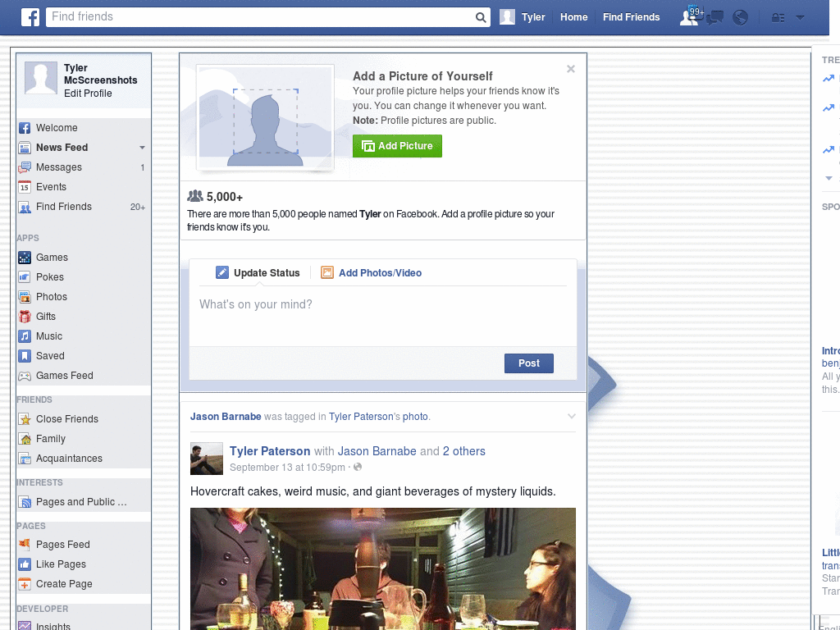Click Tyler McScreenshots name in sidebar
The image size is (840, 630).
pos(100,74)
